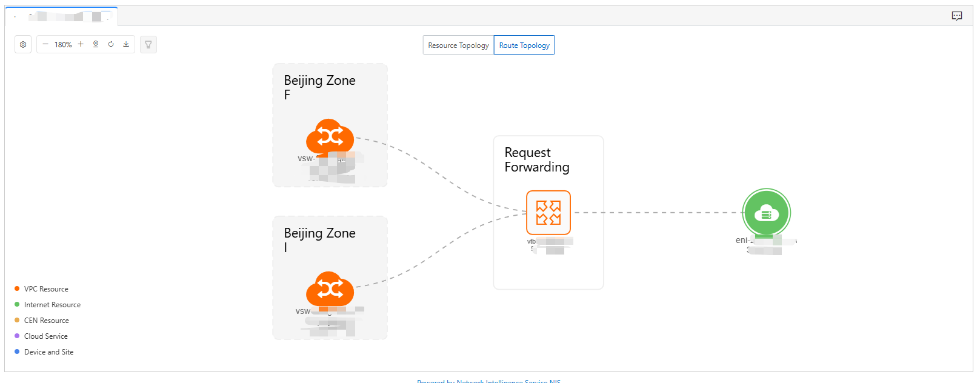Screen dimensions: 980x383
Task: Click the vtb label under route table icon
Action: tap(532, 241)
